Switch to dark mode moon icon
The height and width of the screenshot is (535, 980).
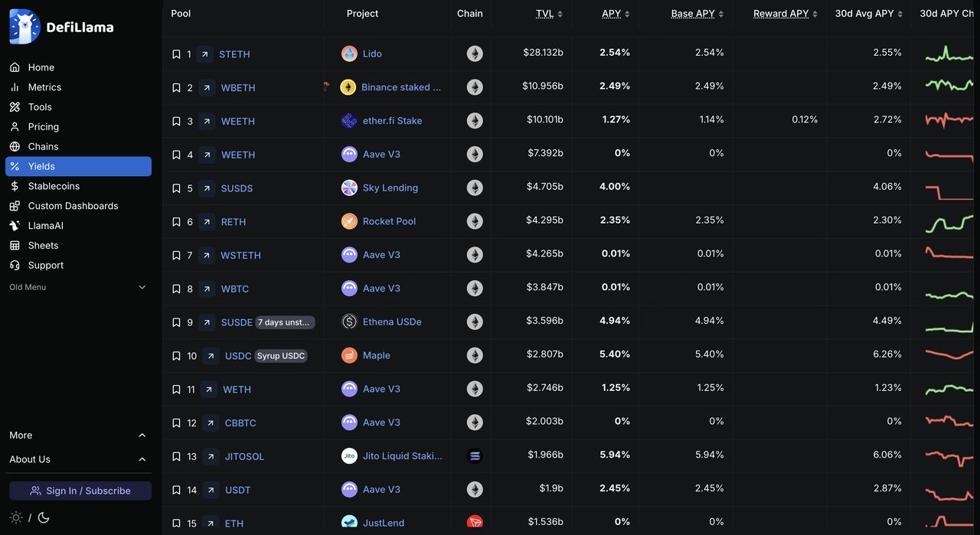(x=44, y=518)
